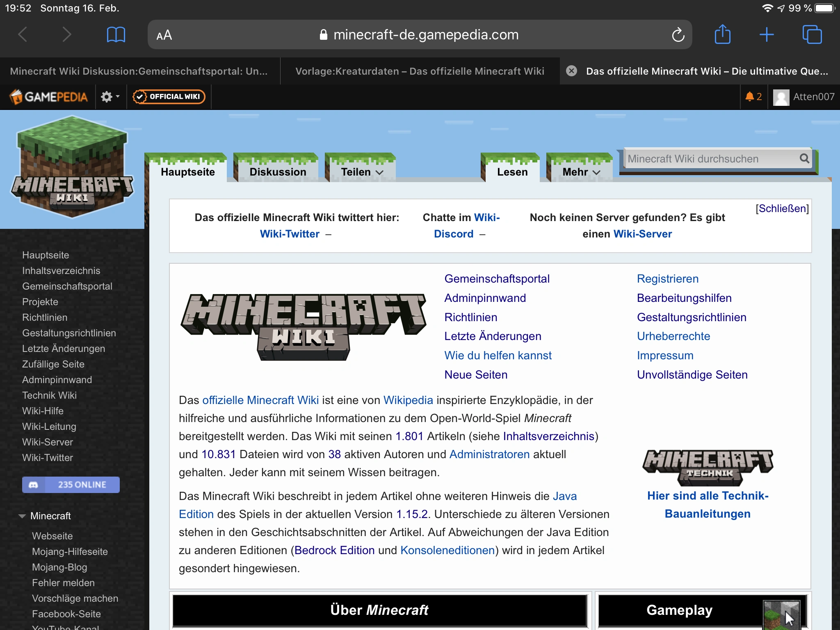Click the wiki search magnifier icon

coord(804,158)
